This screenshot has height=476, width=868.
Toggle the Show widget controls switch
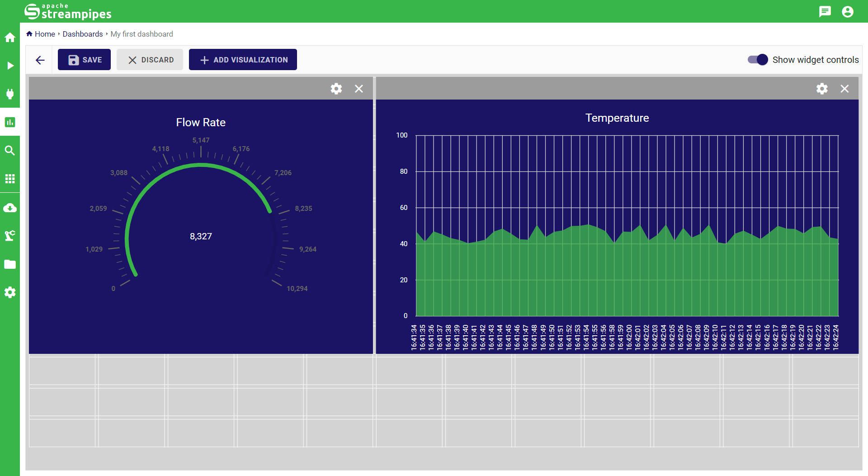[758, 60]
